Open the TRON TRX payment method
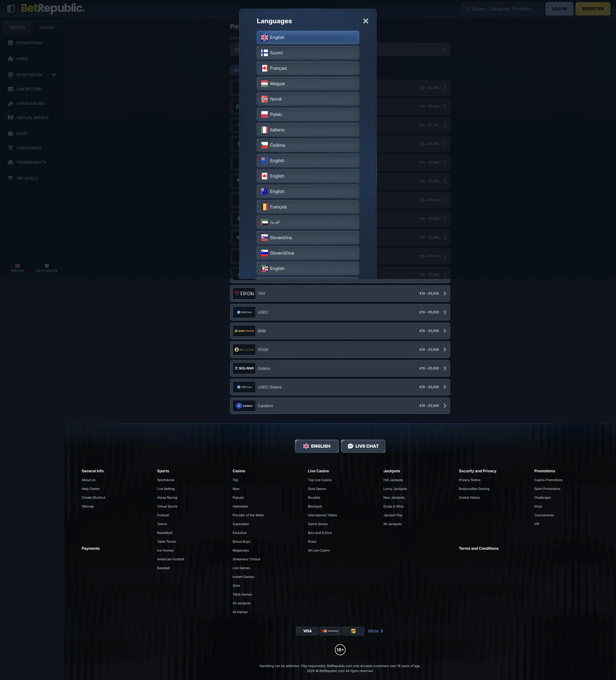This screenshot has height=680, width=616. tap(340, 294)
